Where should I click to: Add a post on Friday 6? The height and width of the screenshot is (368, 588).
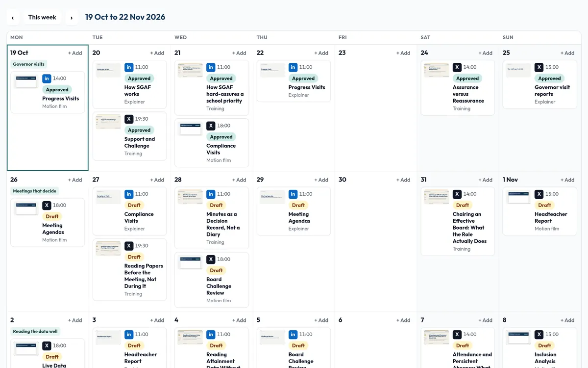(403, 320)
